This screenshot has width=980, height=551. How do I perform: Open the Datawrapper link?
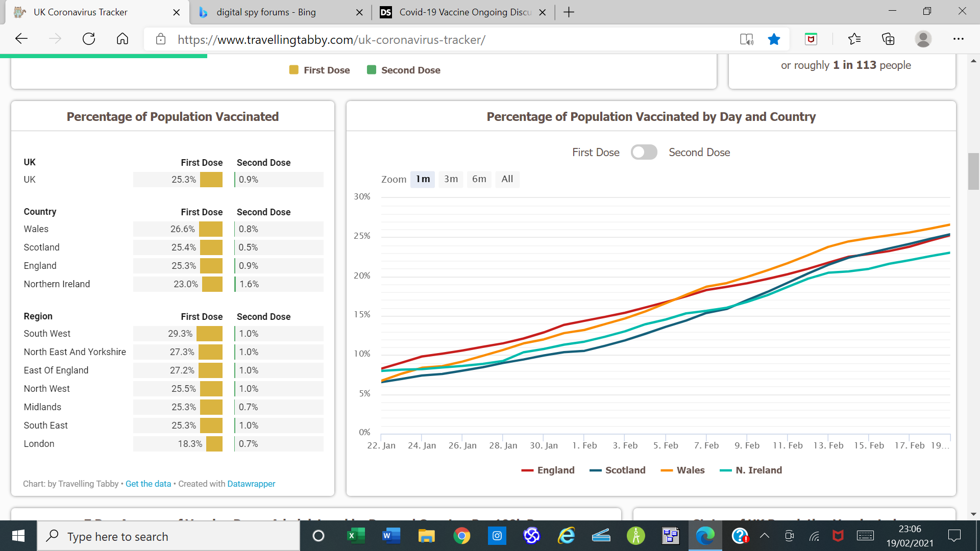pyautogui.click(x=251, y=484)
